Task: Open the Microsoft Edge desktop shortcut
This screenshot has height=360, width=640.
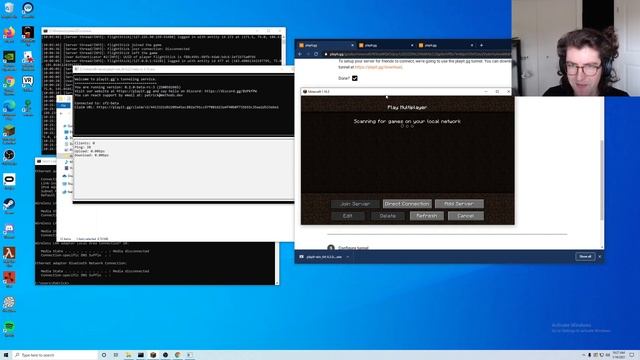Action: point(9,109)
